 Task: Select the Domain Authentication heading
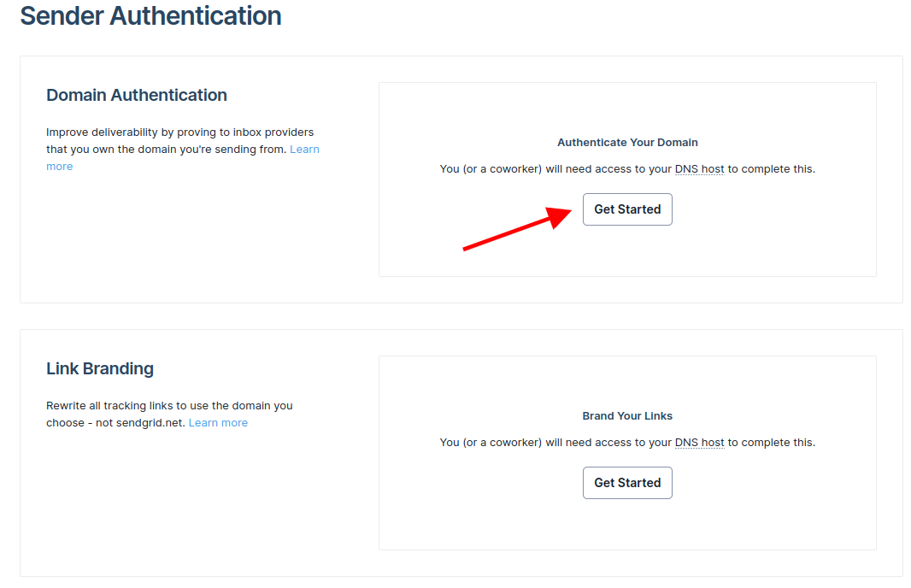click(137, 95)
